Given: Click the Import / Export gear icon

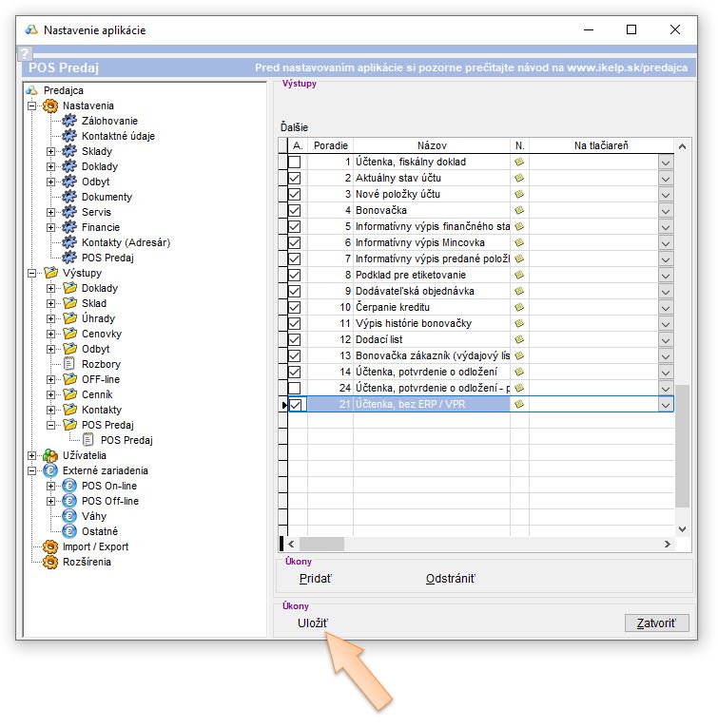Looking at the screenshot, I should [x=50, y=546].
